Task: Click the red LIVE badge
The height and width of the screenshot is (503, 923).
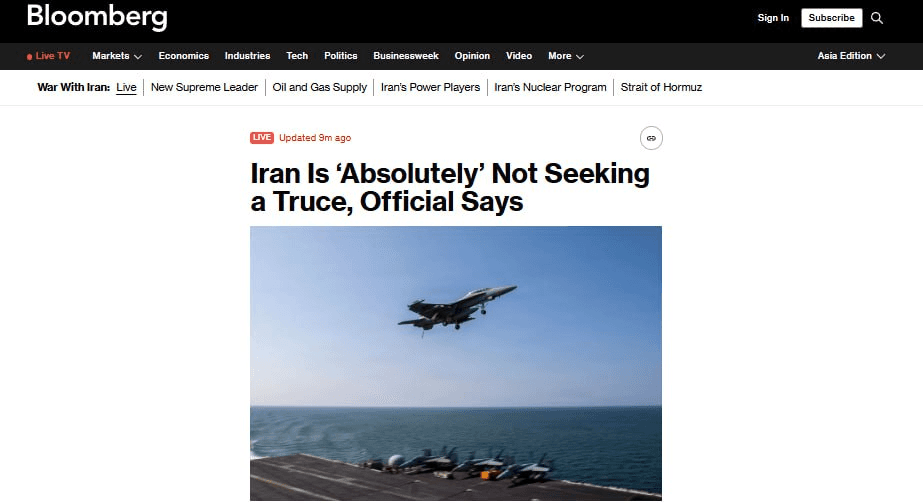Action: coord(261,138)
